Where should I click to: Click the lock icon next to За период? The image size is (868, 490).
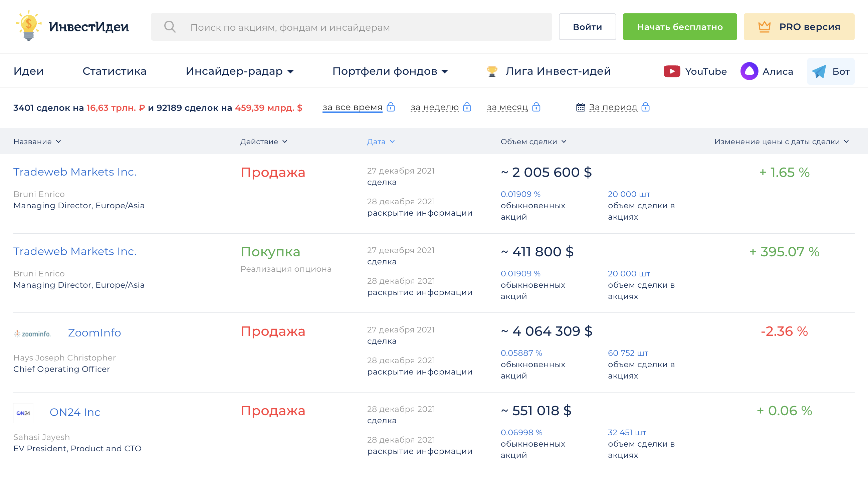pos(645,107)
